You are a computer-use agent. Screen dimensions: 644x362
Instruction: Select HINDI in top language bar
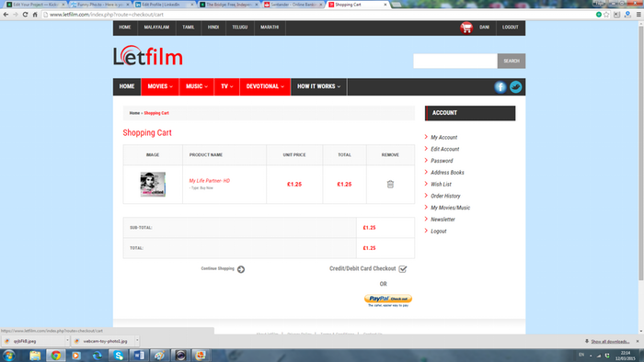pyautogui.click(x=213, y=28)
